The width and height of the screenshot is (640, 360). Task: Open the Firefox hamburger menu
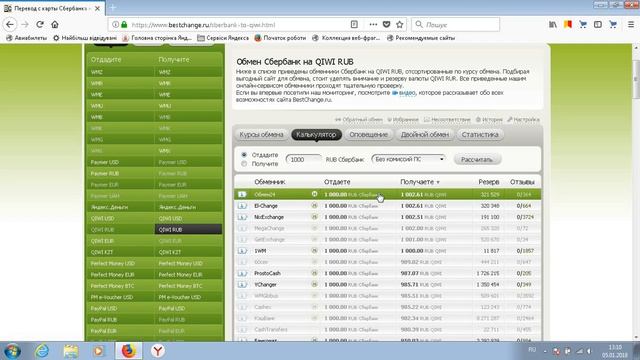tap(631, 24)
